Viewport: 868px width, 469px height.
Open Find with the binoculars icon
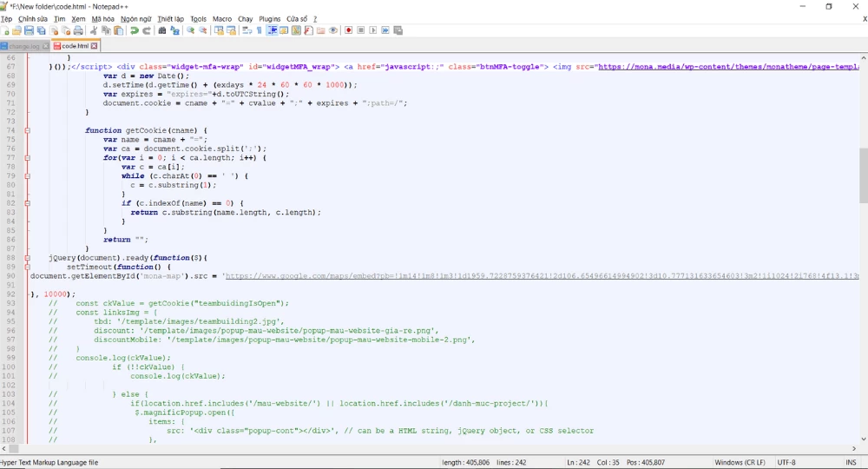pyautogui.click(x=162, y=30)
